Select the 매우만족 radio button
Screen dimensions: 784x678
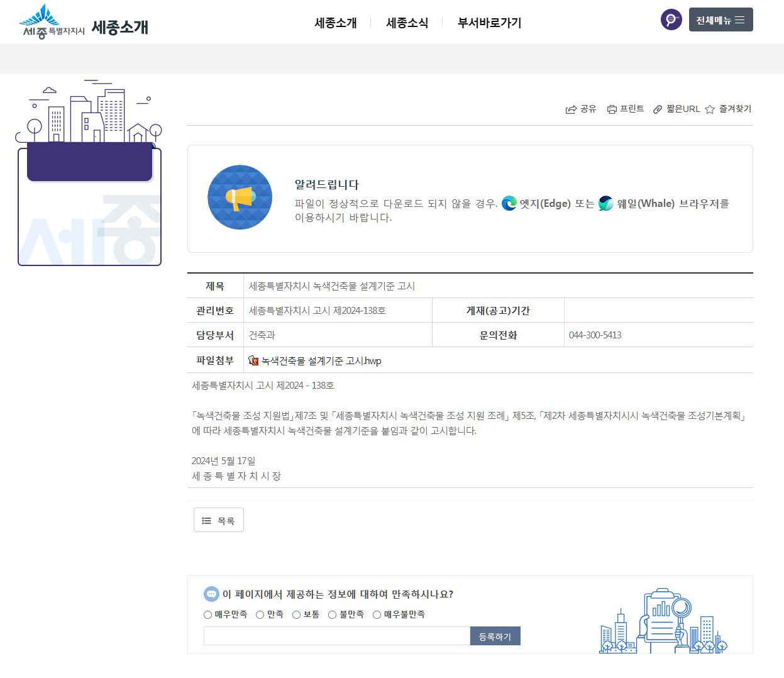tap(207, 614)
